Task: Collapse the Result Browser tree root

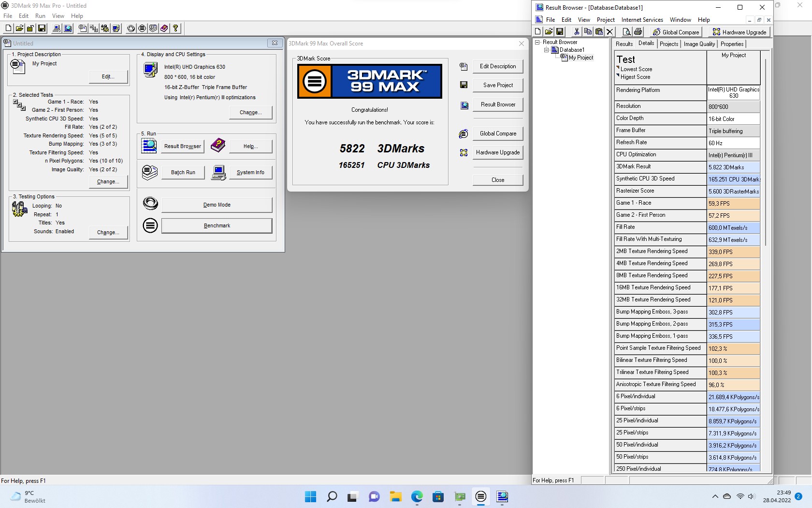Action: click(537, 42)
